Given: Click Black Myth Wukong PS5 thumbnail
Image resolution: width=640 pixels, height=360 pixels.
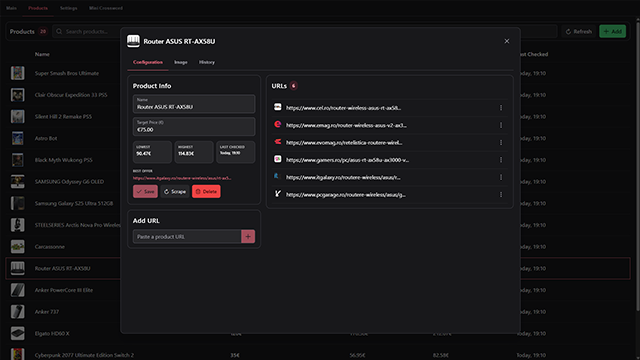Looking at the screenshot, I should [18, 160].
